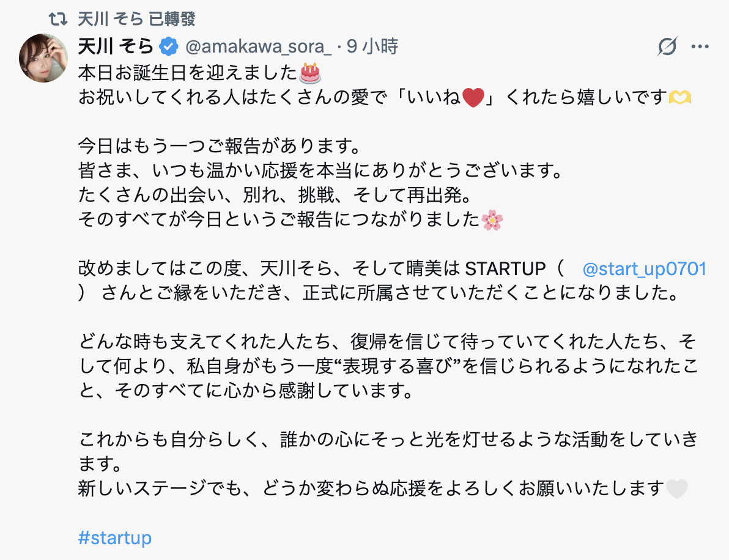This screenshot has width=729, height=560.
Task: Click the yellow heart-hands emoji
Action: [679, 98]
